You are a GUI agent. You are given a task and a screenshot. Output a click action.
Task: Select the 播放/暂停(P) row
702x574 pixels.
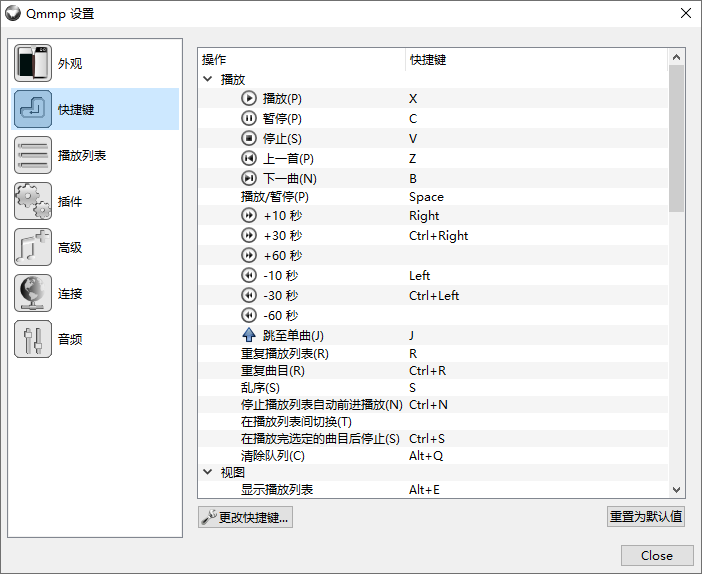tap(433, 197)
